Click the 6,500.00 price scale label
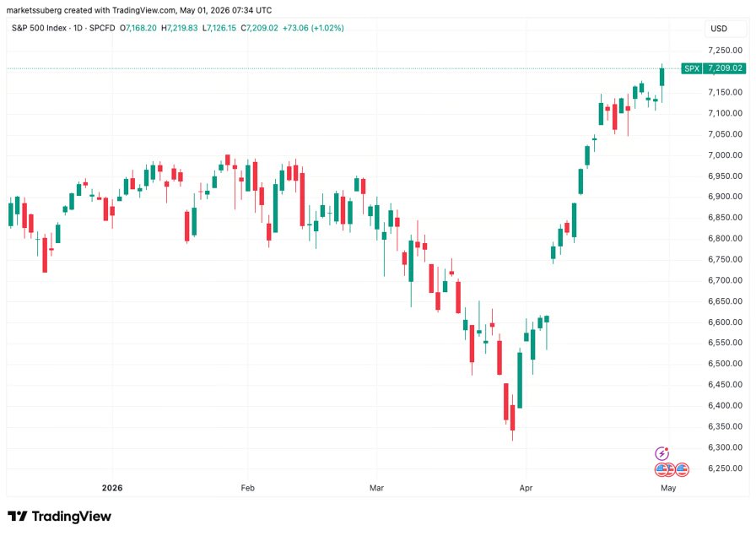 coord(725,363)
